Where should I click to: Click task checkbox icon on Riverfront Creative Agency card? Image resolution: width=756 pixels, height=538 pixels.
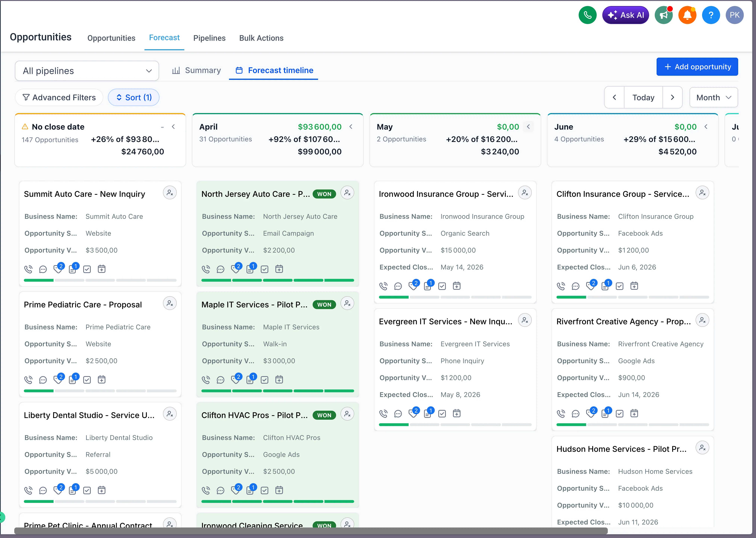click(x=619, y=413)
